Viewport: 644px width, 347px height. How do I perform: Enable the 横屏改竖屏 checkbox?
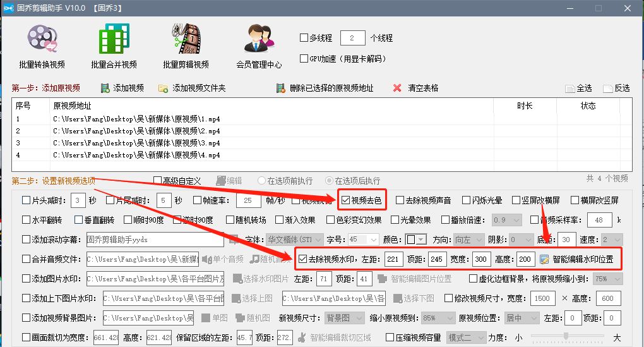click(575, 200)
